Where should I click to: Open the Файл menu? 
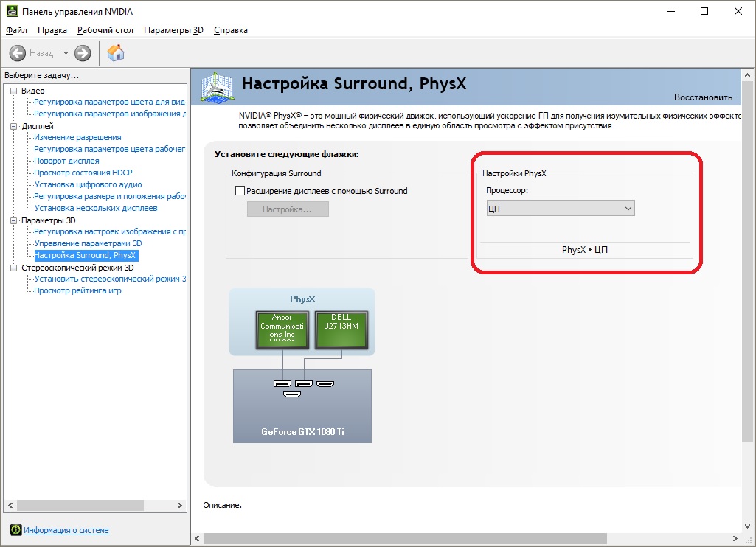pos(16,30)
